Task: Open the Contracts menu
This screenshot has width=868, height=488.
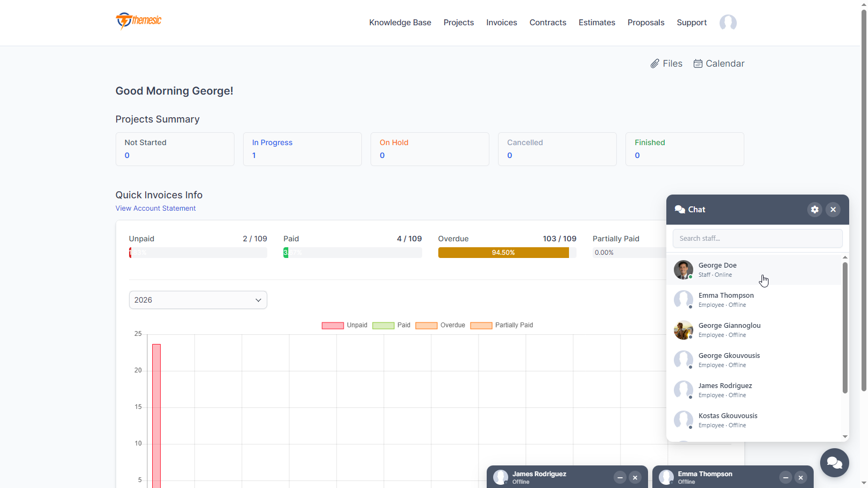Action: 547,23
